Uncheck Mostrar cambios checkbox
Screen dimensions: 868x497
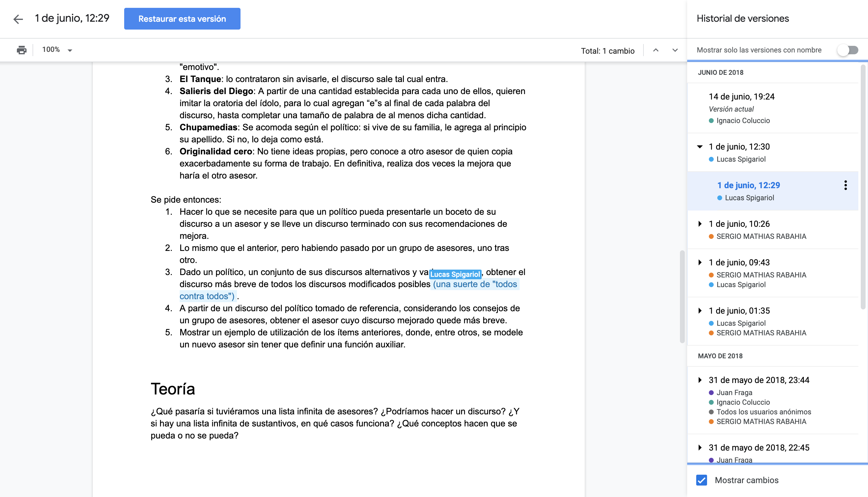point(702,480)
